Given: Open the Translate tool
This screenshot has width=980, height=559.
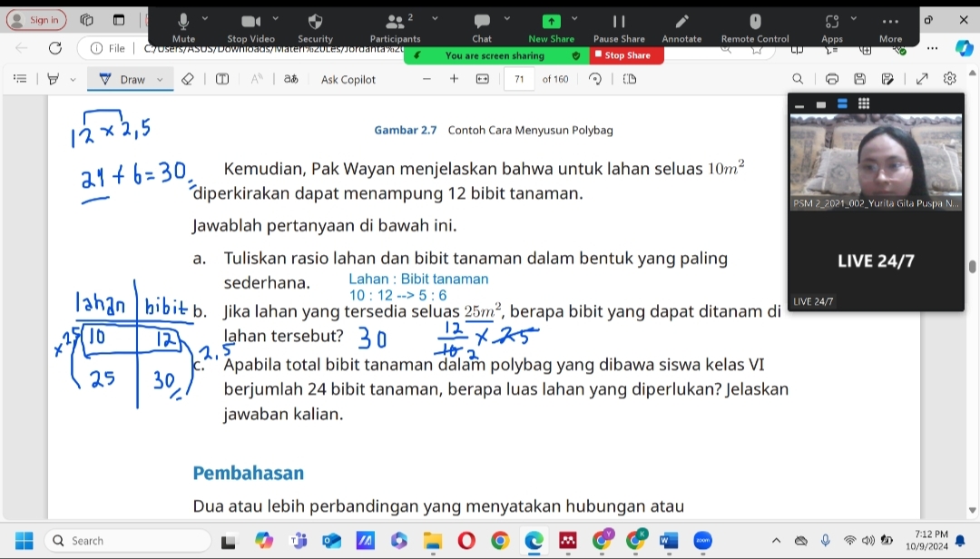Looking at the screenshot, I should [x=290, y=79].
